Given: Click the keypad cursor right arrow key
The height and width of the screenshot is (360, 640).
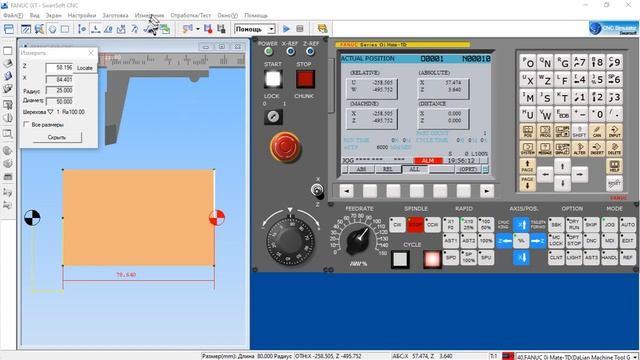Looking at the screenshot, I should [580, 175].
